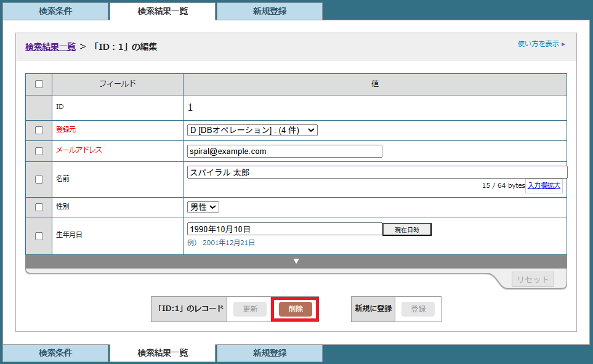The height and width of the screenshot is (364, 593).
Task: Switch to the 新規登録 tab at top
Action: (x=269, y=10)
